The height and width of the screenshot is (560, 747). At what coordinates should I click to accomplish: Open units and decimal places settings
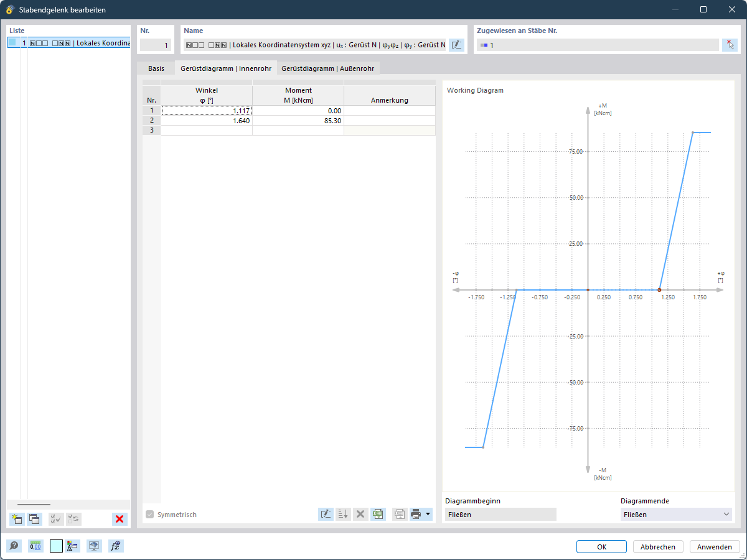pyautogui.click(x=35, y=546)
